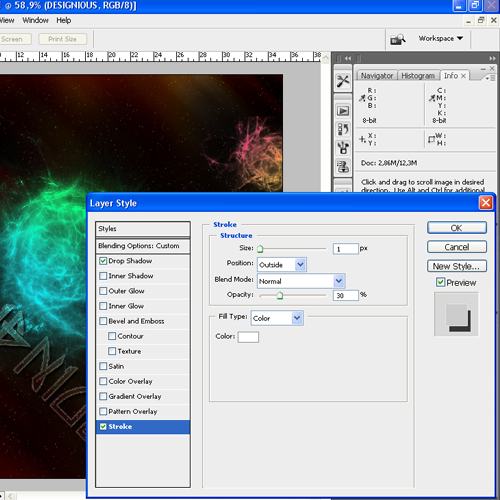
Task: Close the Navigator panel group
Action: point(492,68)
